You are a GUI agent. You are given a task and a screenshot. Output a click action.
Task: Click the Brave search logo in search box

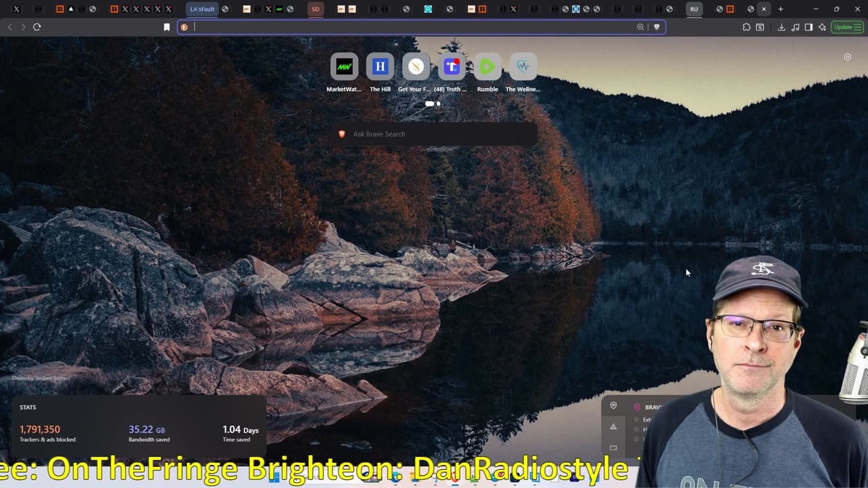(x=342, y=134)
